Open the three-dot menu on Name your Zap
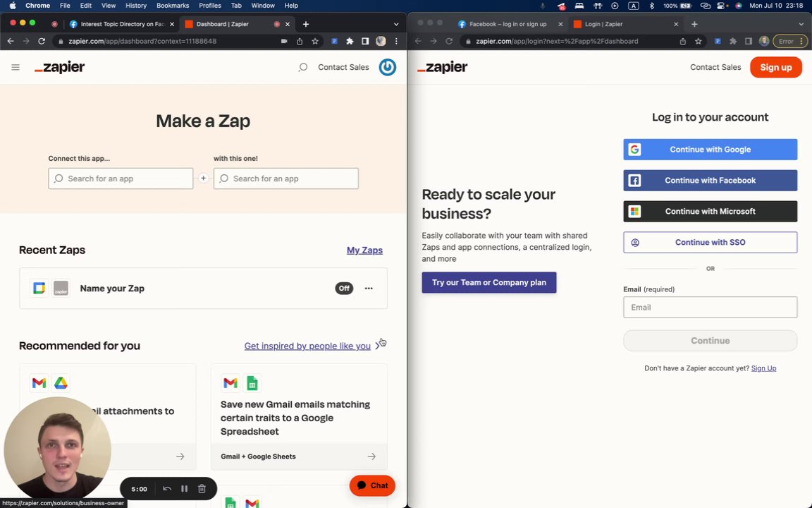Image resolution: width=812 pixels, height=508 pixels. (x=369, y=288)
